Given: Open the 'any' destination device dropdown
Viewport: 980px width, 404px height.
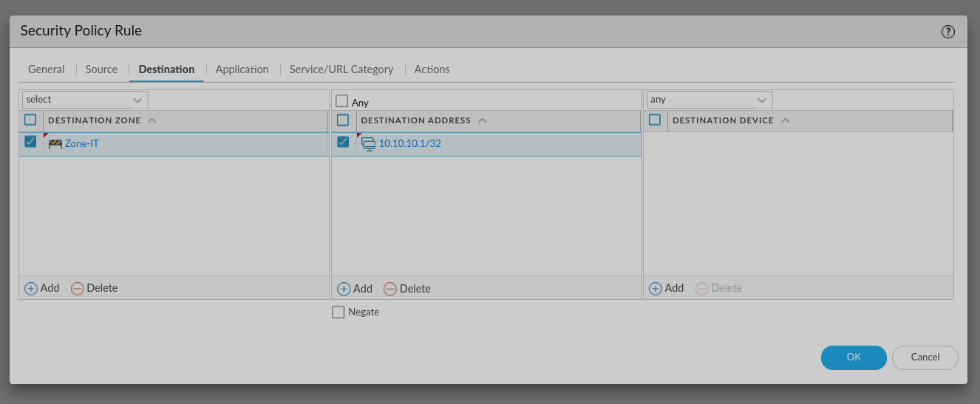Looking at the screenshot, I should 710,100.
